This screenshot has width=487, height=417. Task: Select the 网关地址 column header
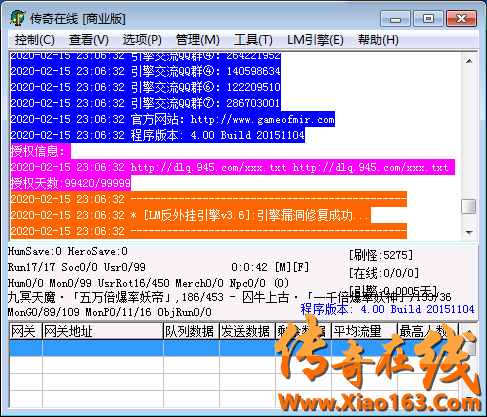coord(103,332)
